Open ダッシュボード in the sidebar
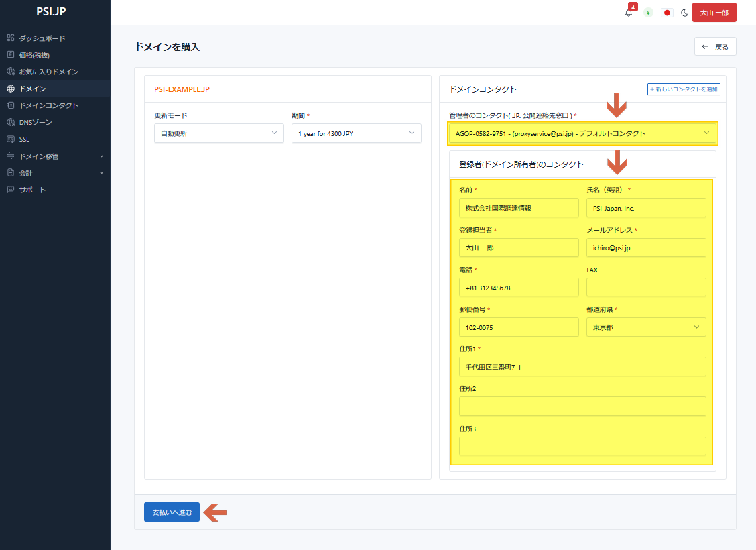The height and width of the screenshot is (550, 756). (42, 38)
